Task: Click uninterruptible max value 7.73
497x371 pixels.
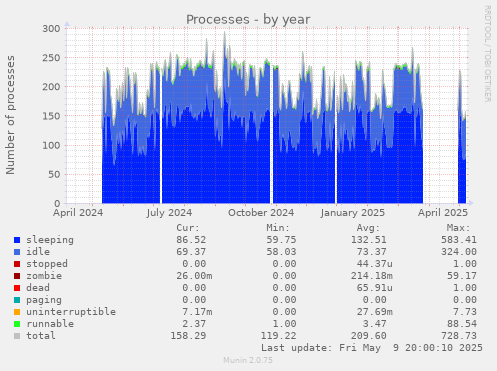Action: (465, 312)
